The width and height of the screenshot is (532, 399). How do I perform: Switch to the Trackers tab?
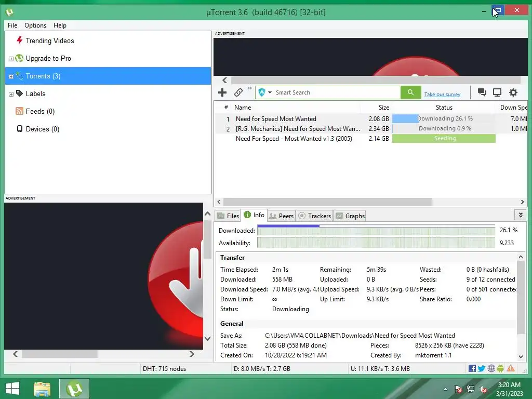(x=314, y=216)
